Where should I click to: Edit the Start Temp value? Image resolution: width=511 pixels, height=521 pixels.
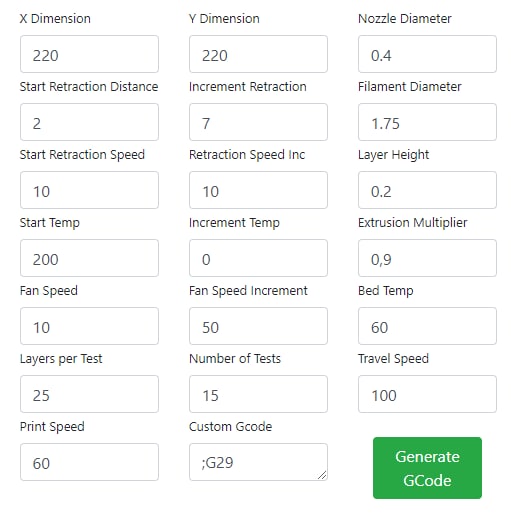[89, 258]
